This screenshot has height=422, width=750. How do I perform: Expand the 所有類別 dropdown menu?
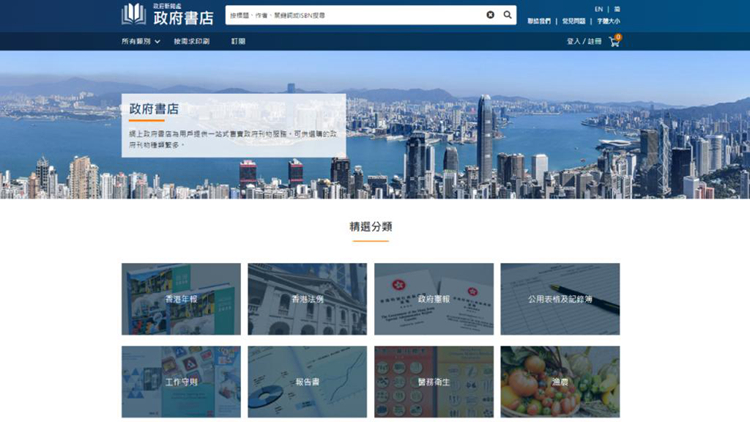tap(141, 42)
